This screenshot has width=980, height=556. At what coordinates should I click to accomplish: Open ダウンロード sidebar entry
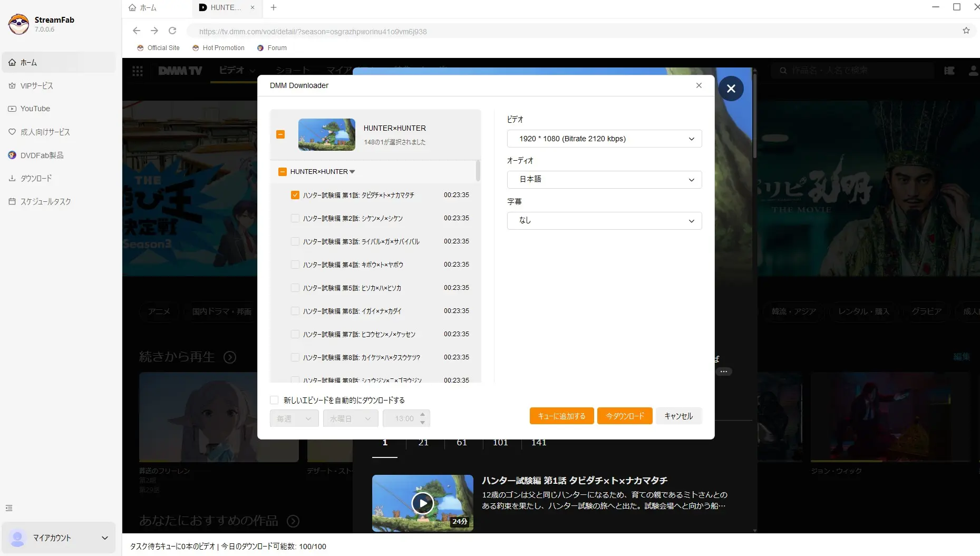pos(59,178)
